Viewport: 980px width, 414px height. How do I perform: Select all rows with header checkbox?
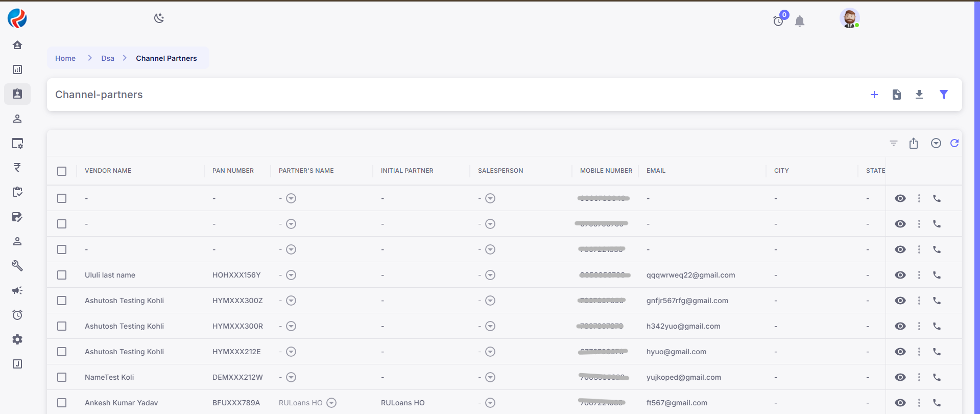[62, 171]
